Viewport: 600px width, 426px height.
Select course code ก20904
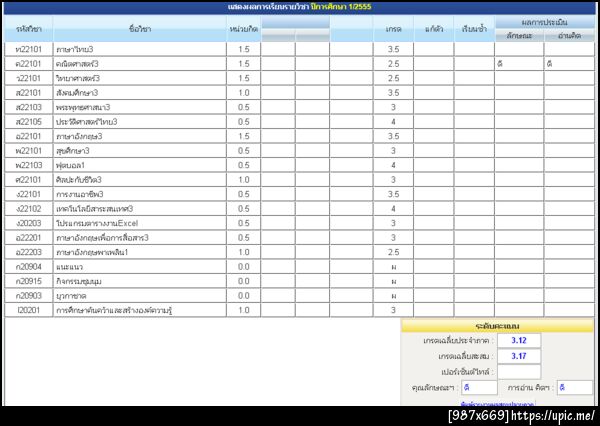pyautogui.click(x=29, y=267)
